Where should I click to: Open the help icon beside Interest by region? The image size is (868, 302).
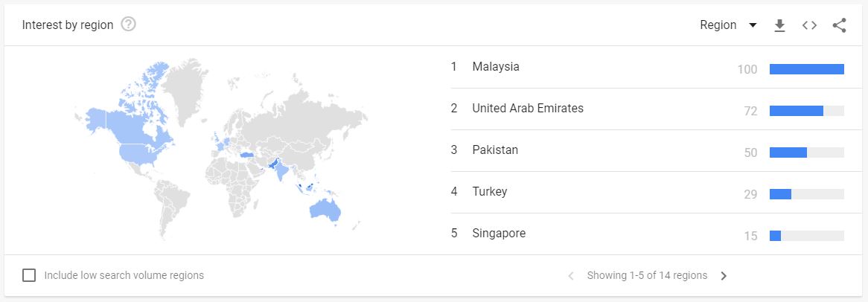click(128, 25)
